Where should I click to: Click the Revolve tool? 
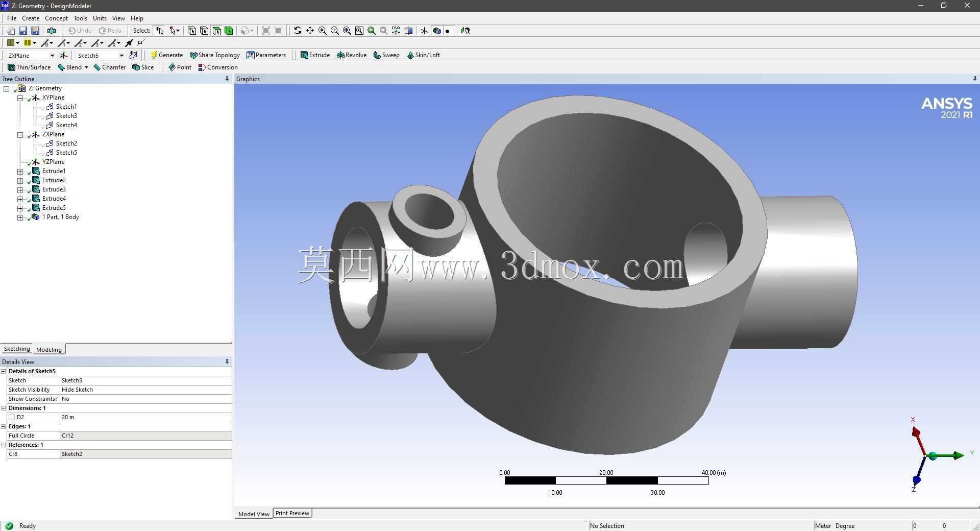tap(352, 55)
